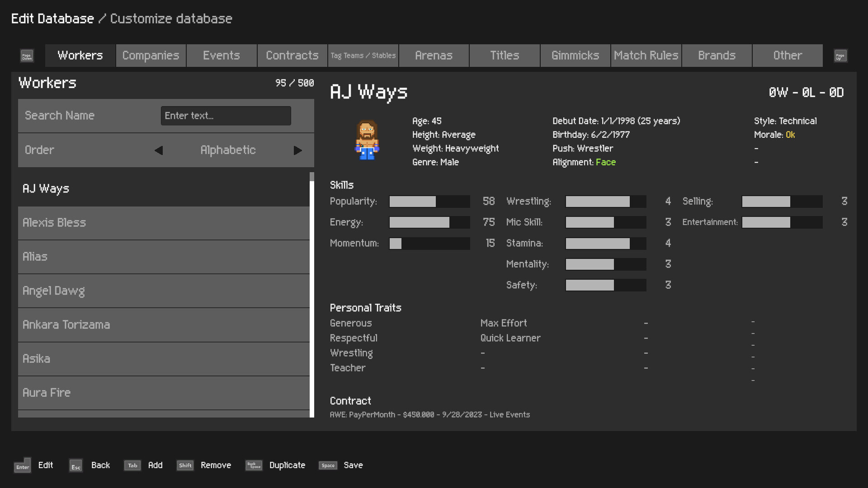Open the Match Rules tab

646,55
